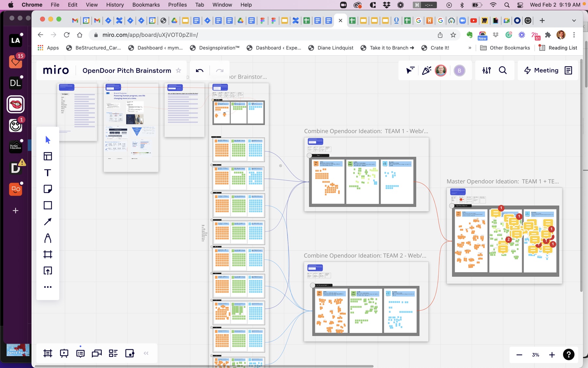Expand the Chrome tab search dropdown arrow

pos(574,20)
